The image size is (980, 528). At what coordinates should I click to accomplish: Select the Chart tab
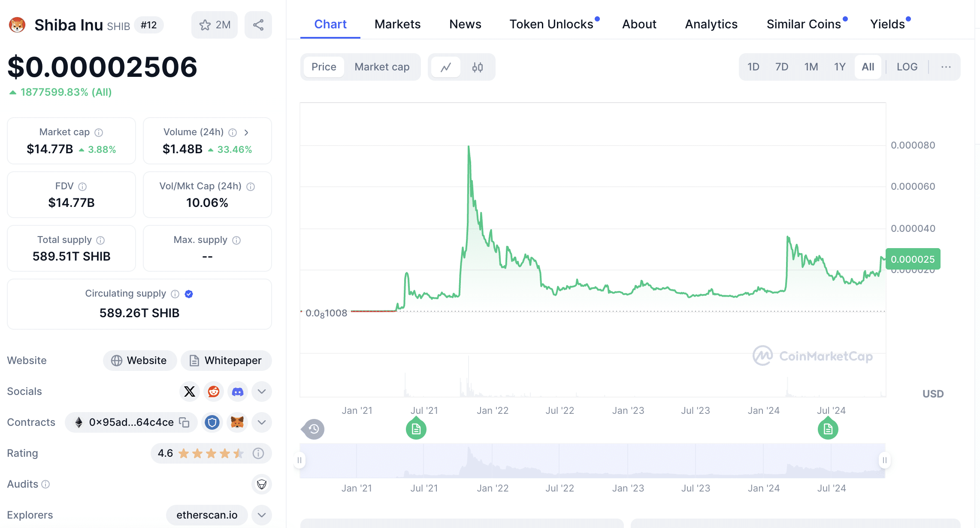(x=330, y=24)
